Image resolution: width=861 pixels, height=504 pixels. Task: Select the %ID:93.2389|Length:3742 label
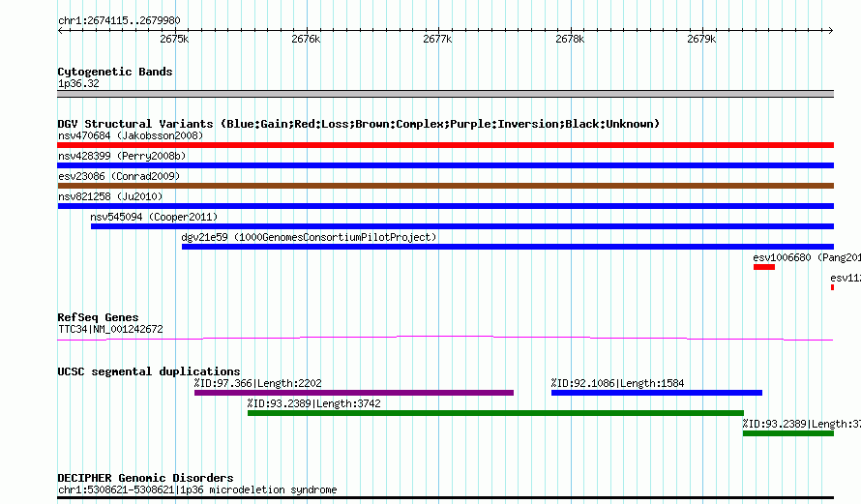(x=313, y=403)
